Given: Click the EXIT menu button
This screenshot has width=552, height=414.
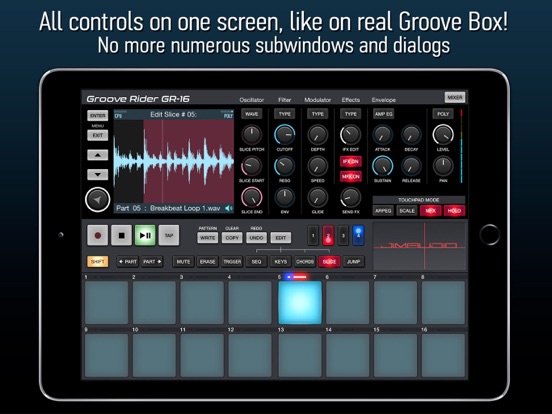Looking at the screenshot, I should pyautogui.click(x=98, y=135).
